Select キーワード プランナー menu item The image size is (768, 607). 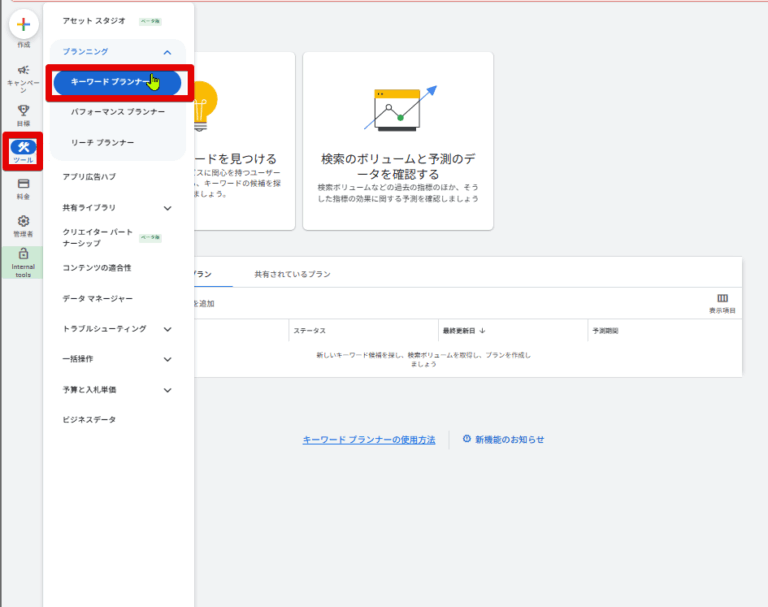click(x=117, y=82)
